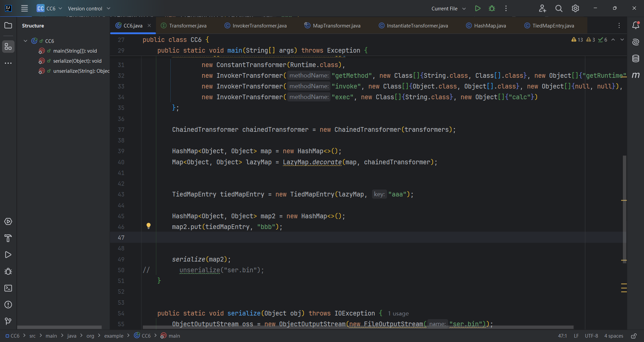Switch to the MapTransformer.java tab
644x342 pixels.
[332, 25]
